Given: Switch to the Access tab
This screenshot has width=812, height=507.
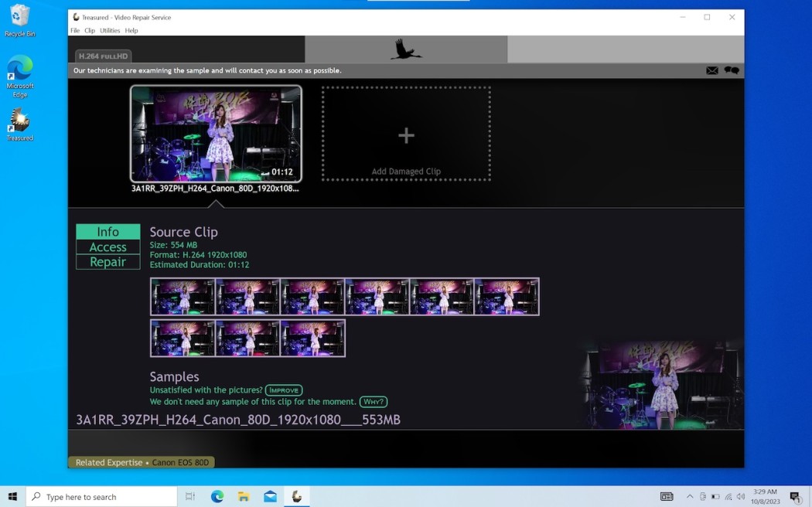Looking at the screenshot, I should (107, 247).
